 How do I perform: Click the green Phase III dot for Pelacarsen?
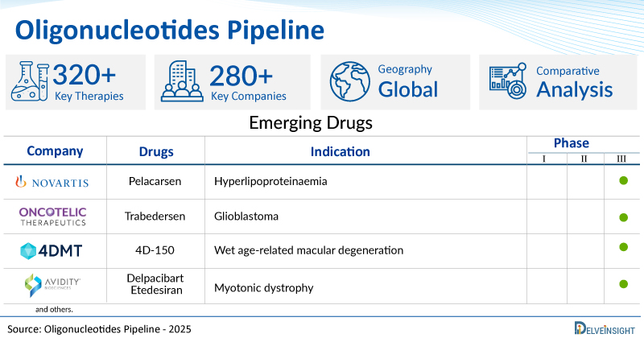point(623,181)
